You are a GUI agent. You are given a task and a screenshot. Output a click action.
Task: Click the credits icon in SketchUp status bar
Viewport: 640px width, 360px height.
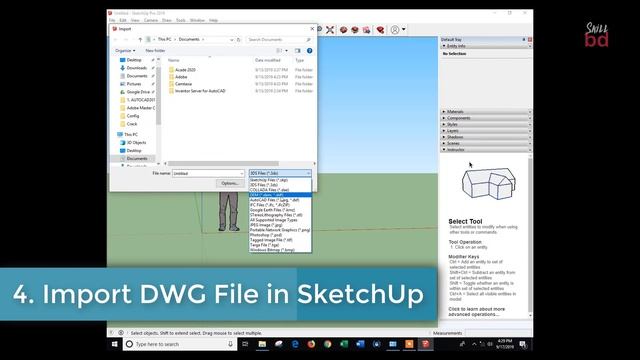121,333
